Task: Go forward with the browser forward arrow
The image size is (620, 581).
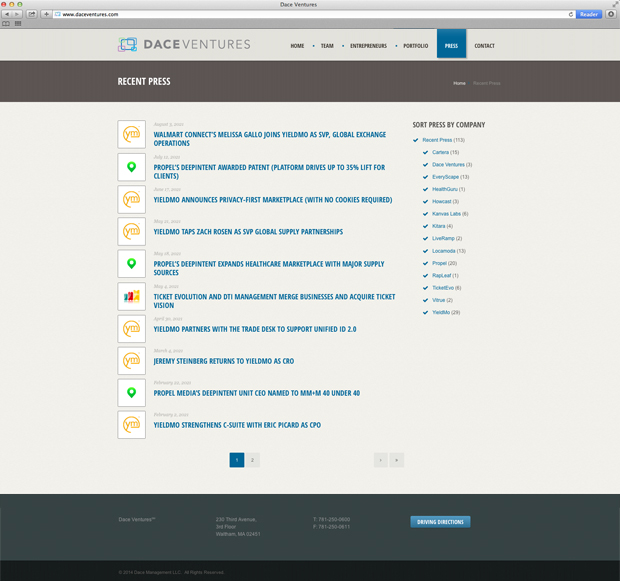Action: click(17, 14)
